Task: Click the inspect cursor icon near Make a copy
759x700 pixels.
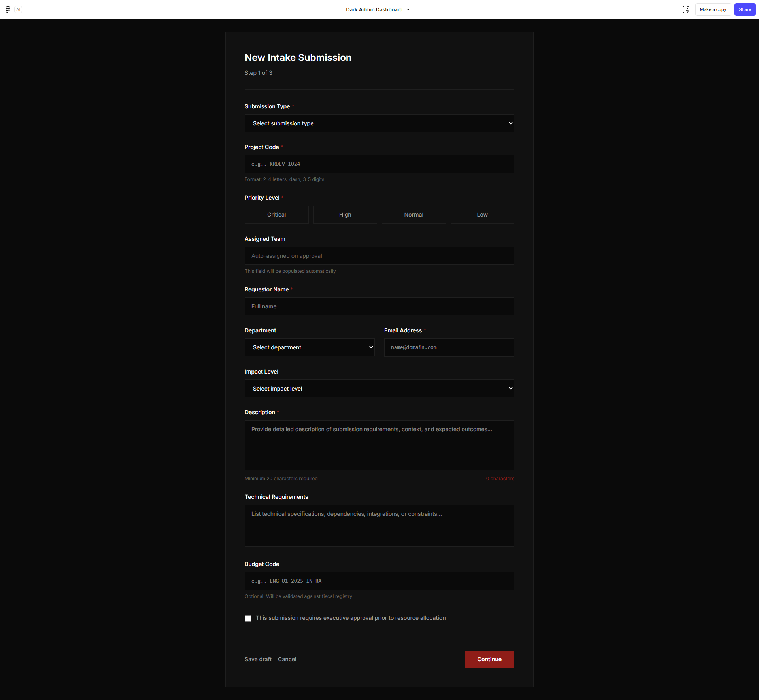Action: [686, 9]
